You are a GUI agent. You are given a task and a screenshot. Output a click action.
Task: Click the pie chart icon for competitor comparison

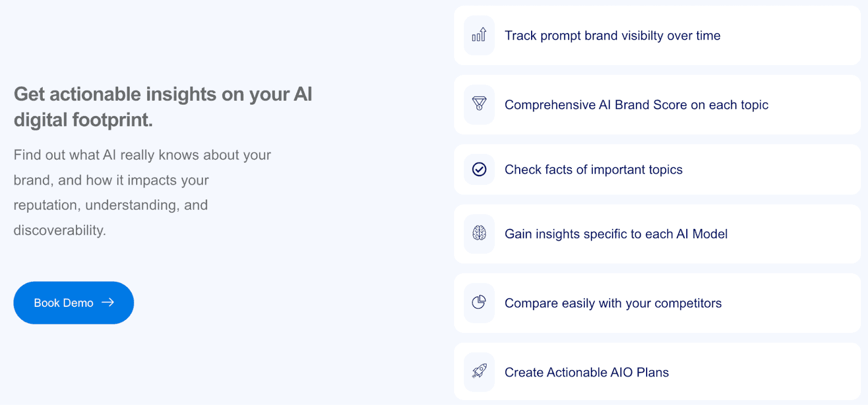click(x=479, y=303)
